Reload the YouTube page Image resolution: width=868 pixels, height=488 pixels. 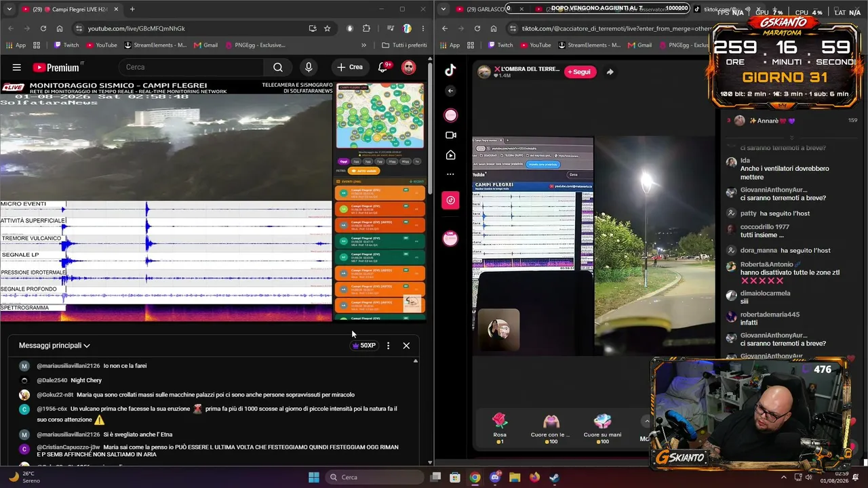point(43,28)
